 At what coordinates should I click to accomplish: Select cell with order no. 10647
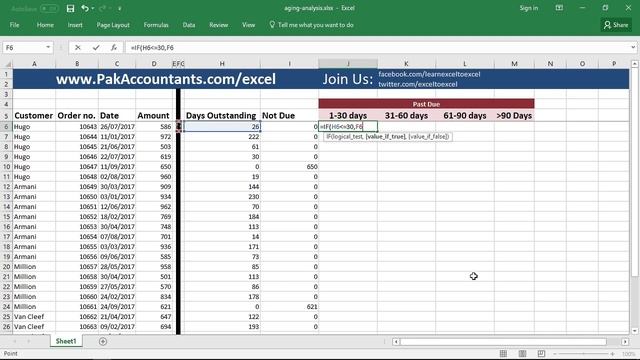[x=77, y=167]
